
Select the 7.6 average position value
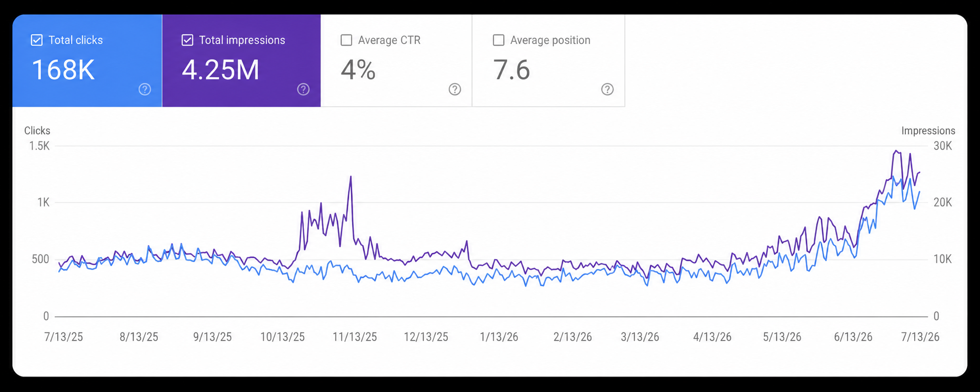512,70
